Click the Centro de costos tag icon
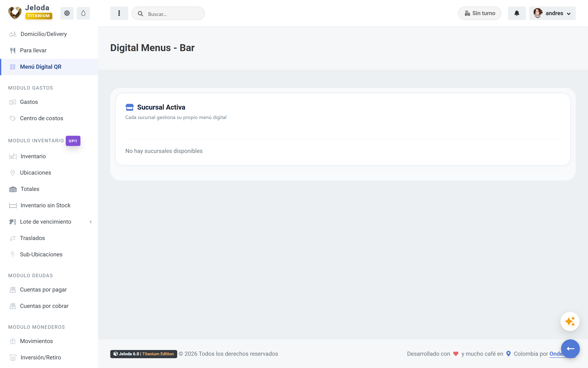 coord(13,118)
